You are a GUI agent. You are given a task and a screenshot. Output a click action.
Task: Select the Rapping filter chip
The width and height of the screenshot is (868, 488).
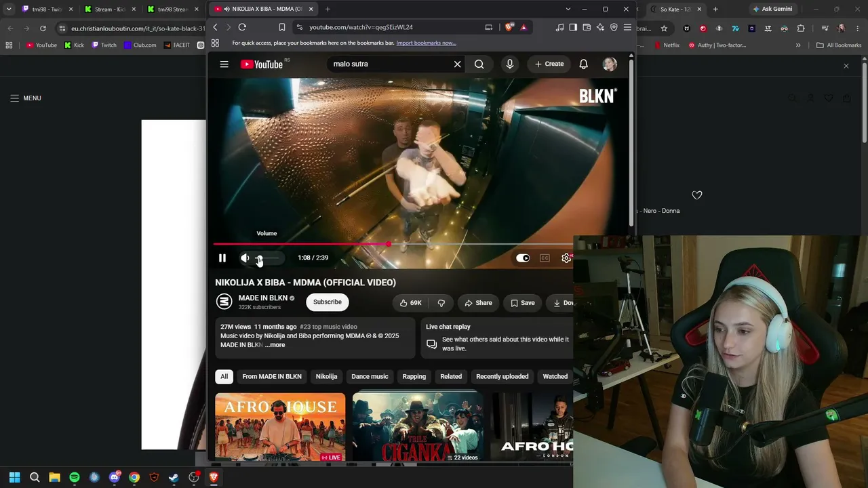[414, 377]
